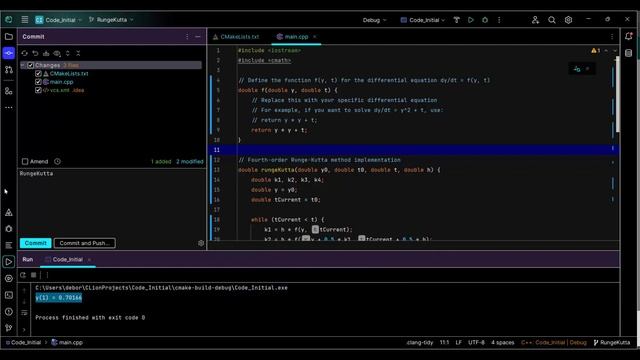
Task: Open the Pull Requests sidebar icon
Action: (9, 70)
